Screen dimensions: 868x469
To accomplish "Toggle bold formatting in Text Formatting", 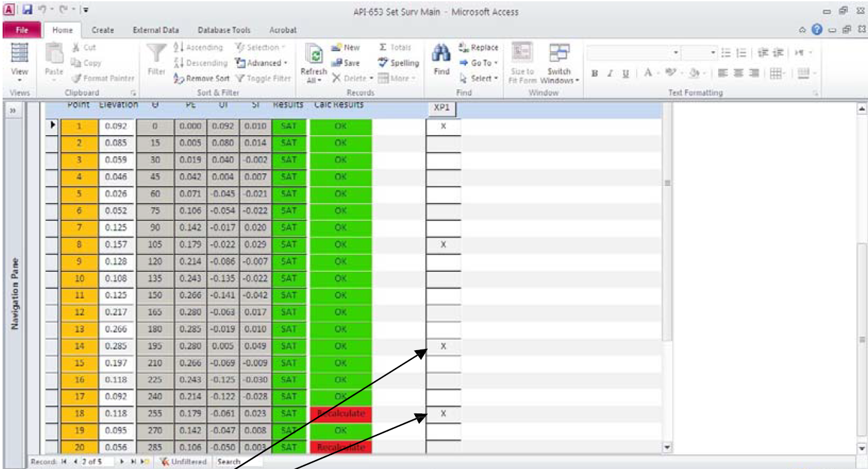I will pyautogui.click(x=594, y=72).
